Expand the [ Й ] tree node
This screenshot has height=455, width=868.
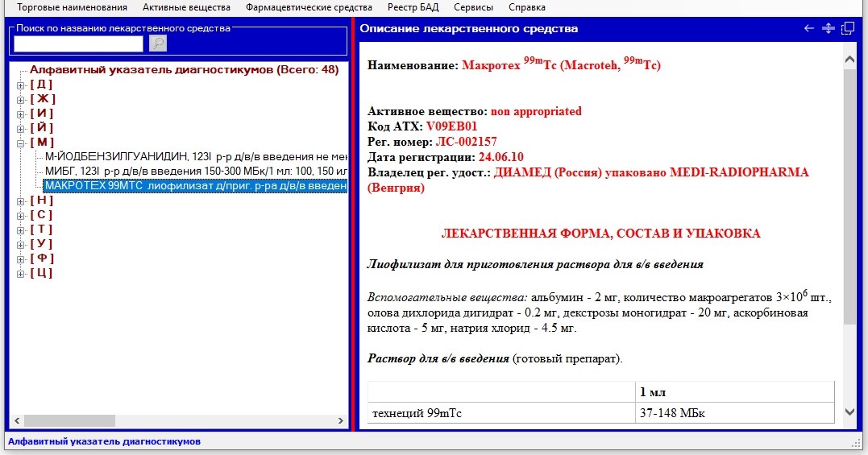pyautogui.click(x=20, y=129)
